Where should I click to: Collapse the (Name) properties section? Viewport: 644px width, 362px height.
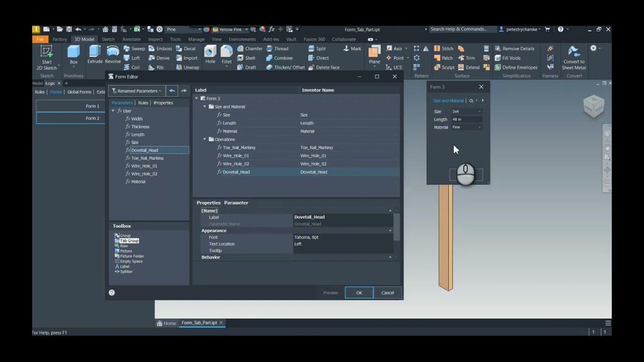[x=390, y=211]
